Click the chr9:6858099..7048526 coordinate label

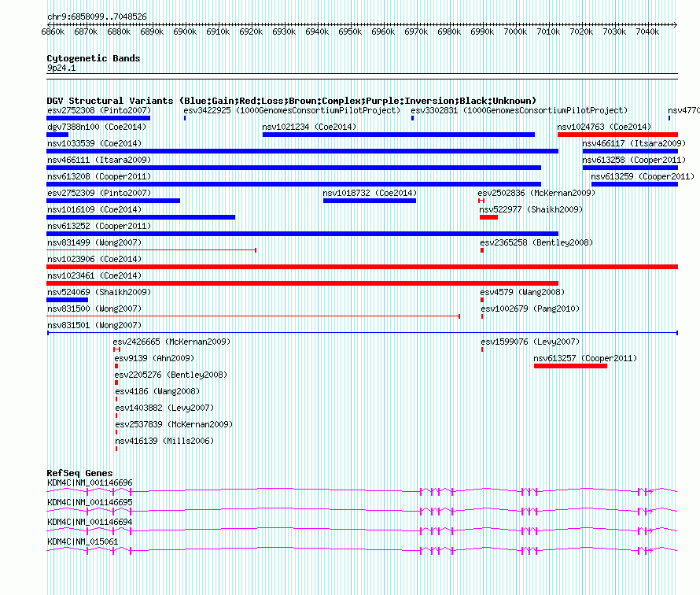tap(97, 17)
